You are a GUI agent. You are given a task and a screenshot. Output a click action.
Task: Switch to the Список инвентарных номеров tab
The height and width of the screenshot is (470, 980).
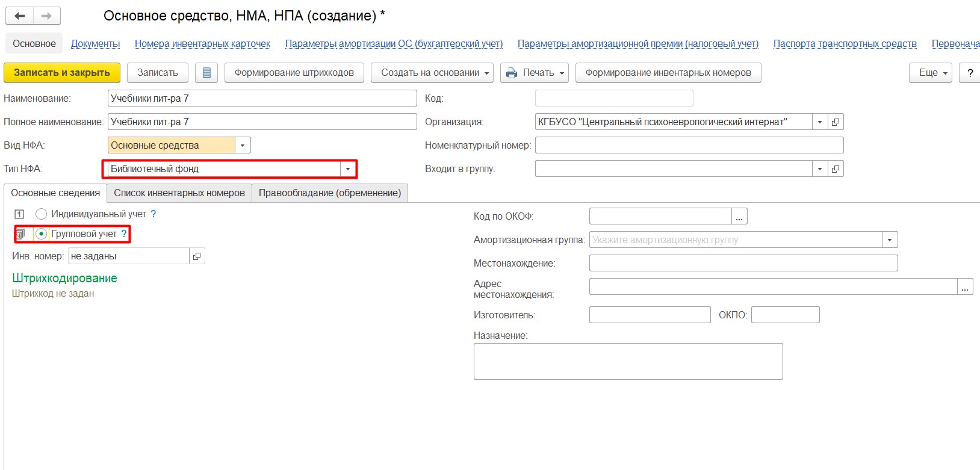tap(179, 193)
